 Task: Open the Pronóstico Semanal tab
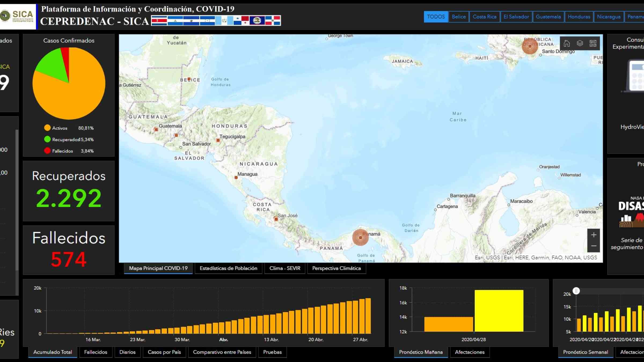(x=586, y=352)
